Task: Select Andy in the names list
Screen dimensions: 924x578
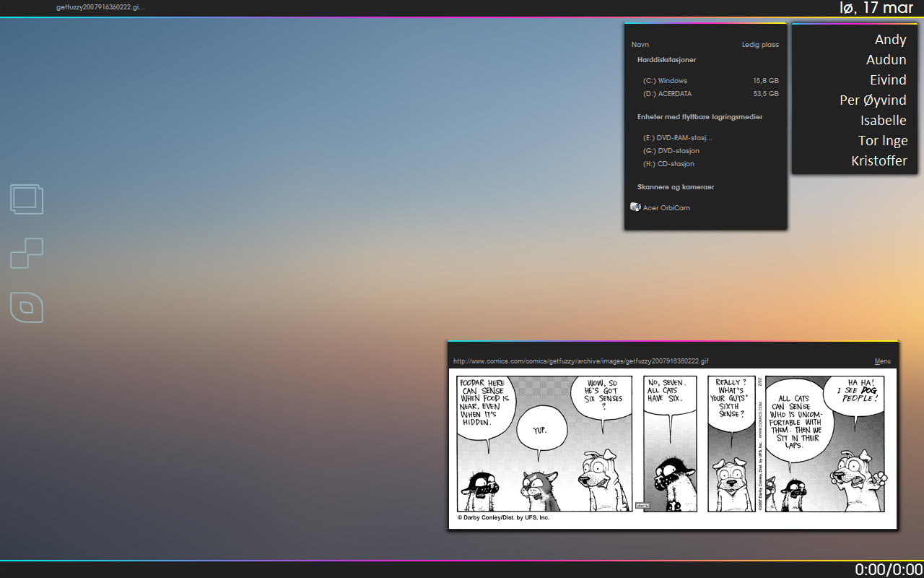Action: coord(890,40)
